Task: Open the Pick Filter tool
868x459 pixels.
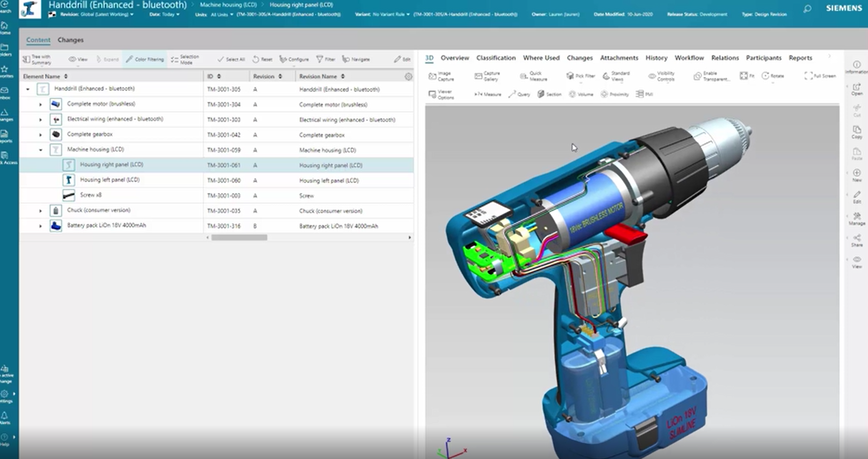Action: 580,76
